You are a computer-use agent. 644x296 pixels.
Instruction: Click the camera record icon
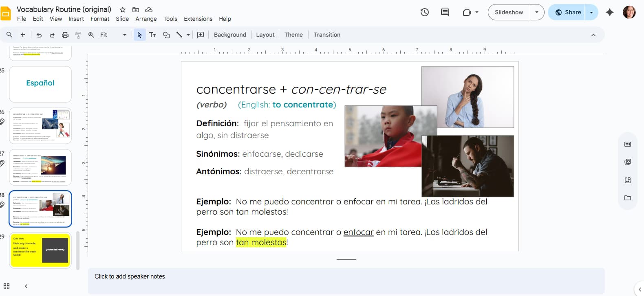pyautogui.click(x=467, y=13)
